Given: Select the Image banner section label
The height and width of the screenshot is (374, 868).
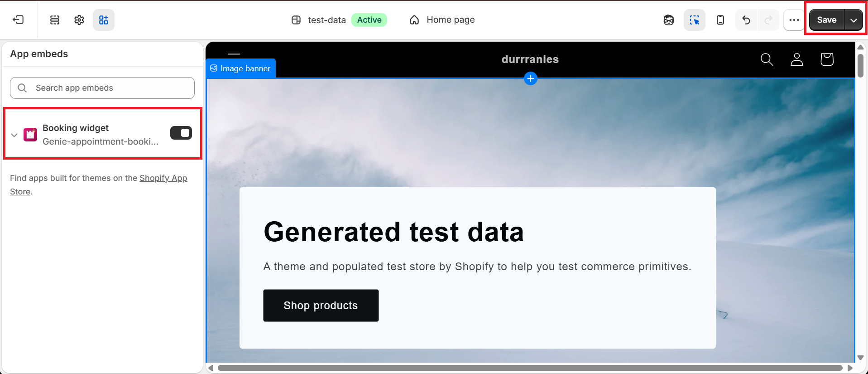Looking at the screenshot, I should pyautogui.click(x=240, y=68).
